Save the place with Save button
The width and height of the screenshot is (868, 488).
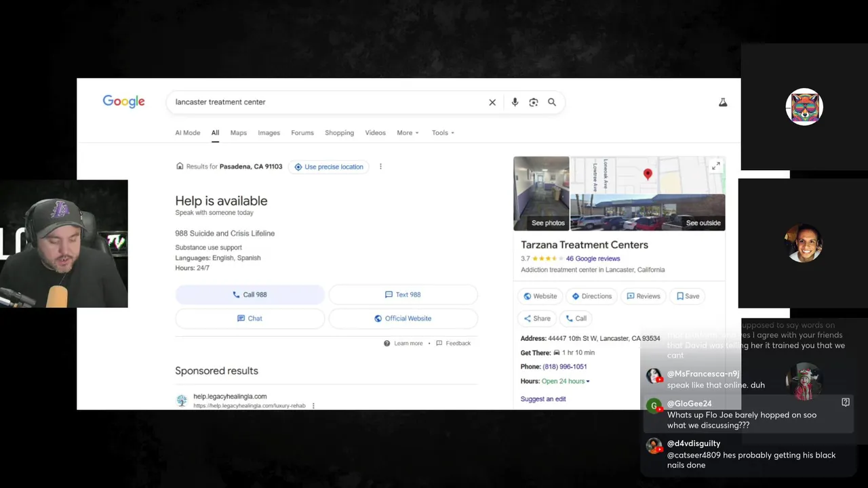(x=688, y=296)
